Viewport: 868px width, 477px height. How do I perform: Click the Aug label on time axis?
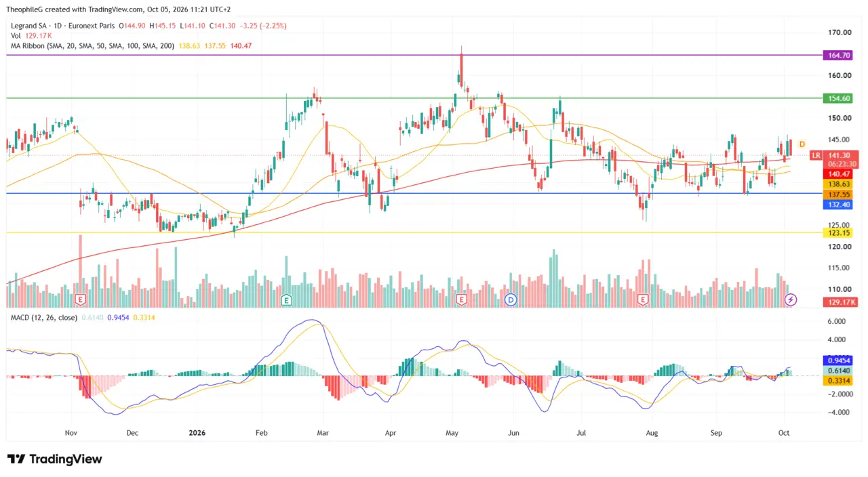tap(652, 432)
